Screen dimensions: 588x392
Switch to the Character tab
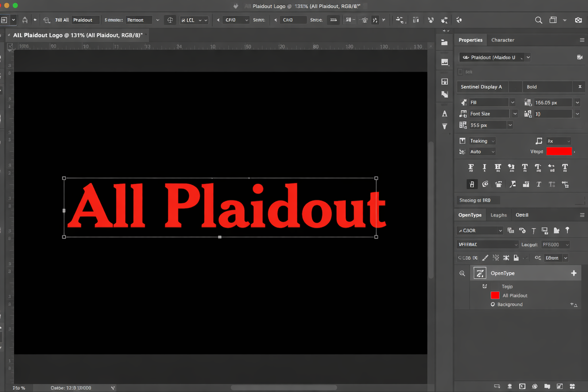tap(502, 40)
